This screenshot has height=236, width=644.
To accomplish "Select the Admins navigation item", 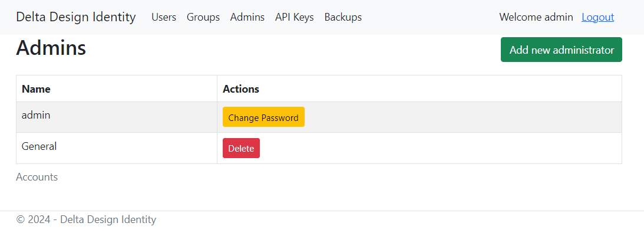I will pos(247,17).
